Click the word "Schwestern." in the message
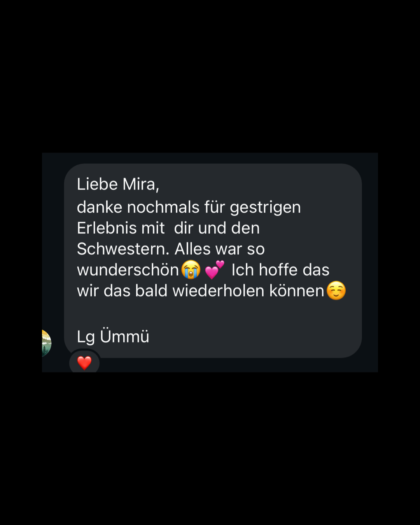This screenshot has width=420, height=525. tap(123, 249)
